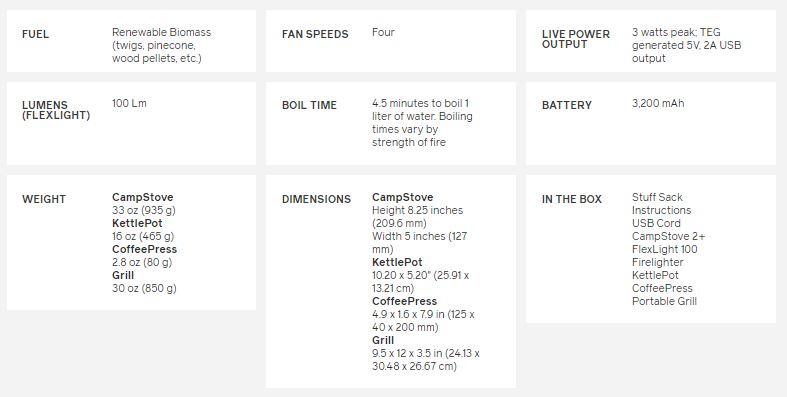Click the WEIGHT heading
The image size is (787, 397).
pyautogui.click(x=44, y=199)
